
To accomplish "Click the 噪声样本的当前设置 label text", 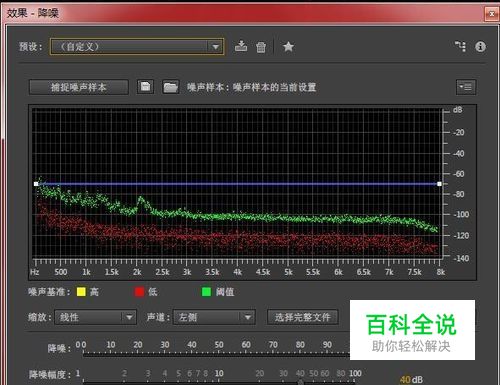I will (274, 88).
